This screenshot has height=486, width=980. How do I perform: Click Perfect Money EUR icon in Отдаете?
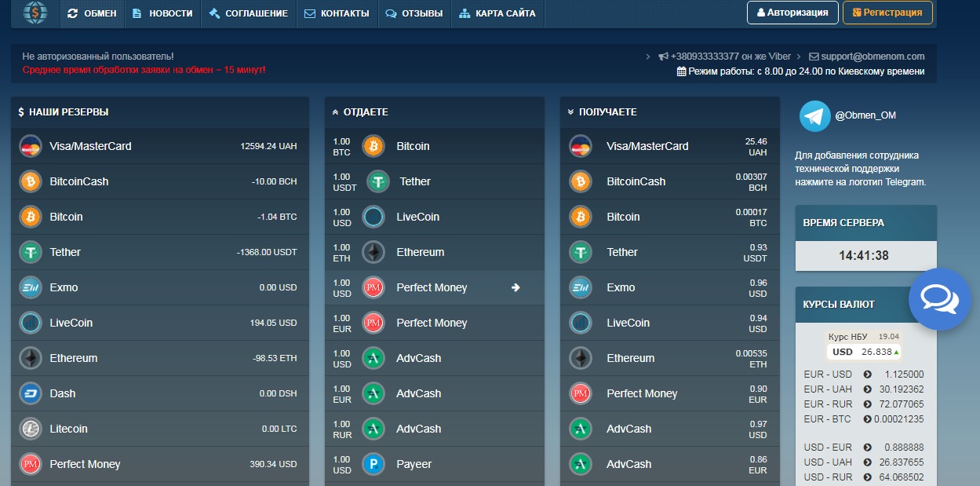coord(373,323)
